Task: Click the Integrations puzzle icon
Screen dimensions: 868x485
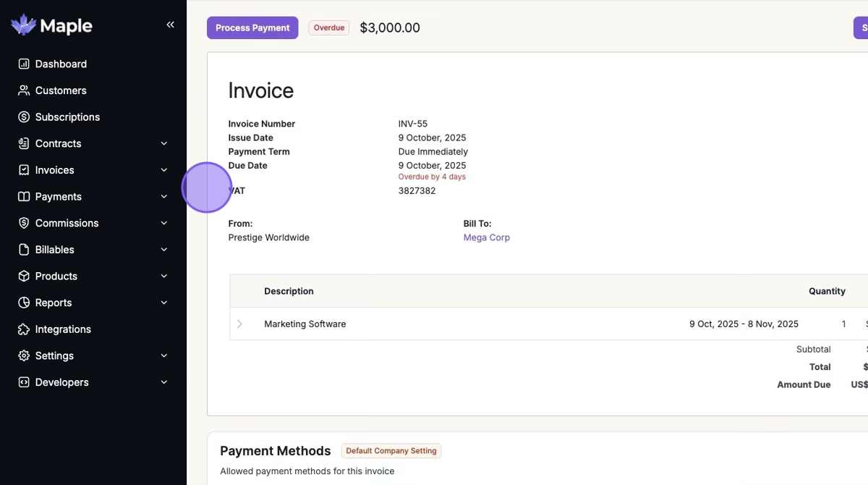Action: coord(24,329)
